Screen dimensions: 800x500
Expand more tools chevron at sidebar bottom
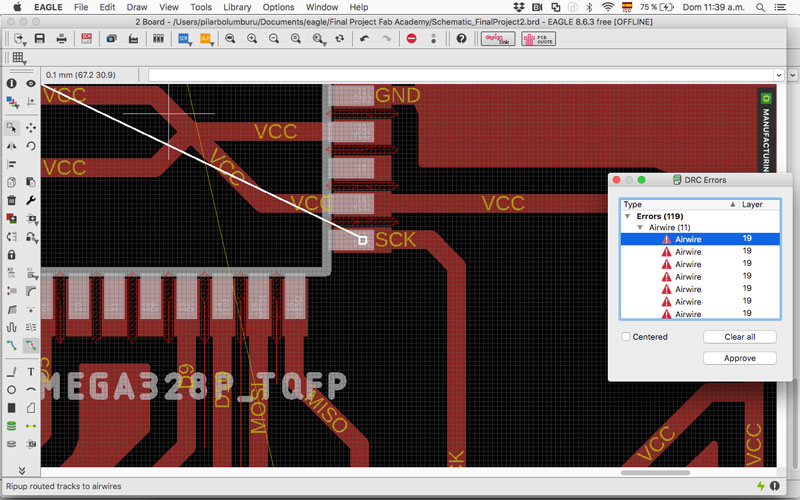point(21,470)
